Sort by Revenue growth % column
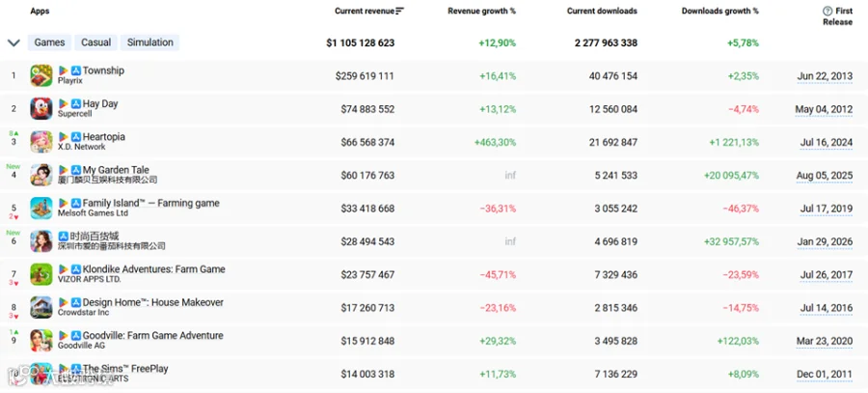 pyautogui.click(x=481, y=11)
